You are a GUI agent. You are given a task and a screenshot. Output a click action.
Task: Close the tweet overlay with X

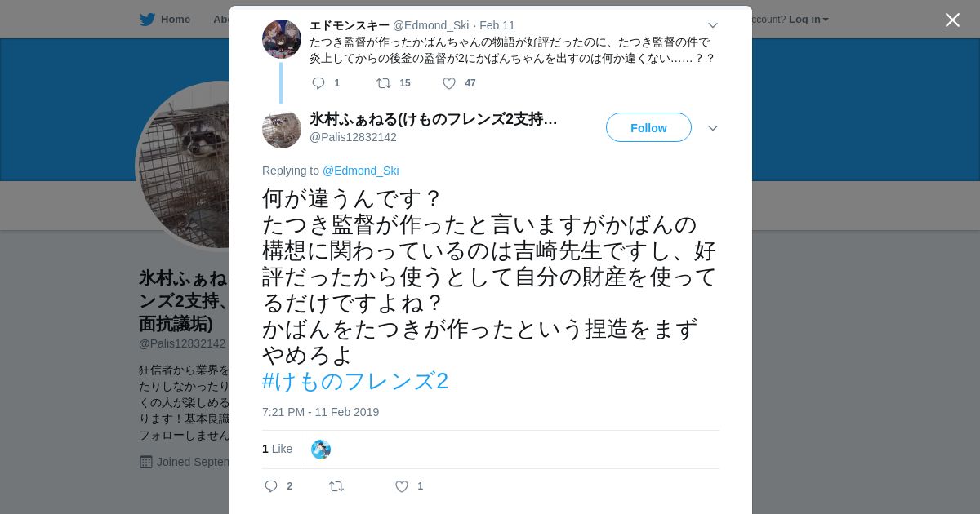[x=952, y=20]
